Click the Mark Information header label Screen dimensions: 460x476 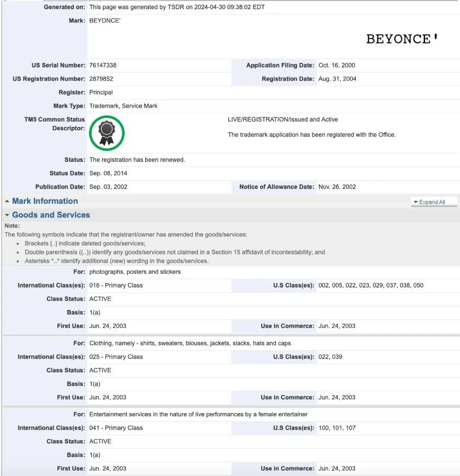click(44, 201)
